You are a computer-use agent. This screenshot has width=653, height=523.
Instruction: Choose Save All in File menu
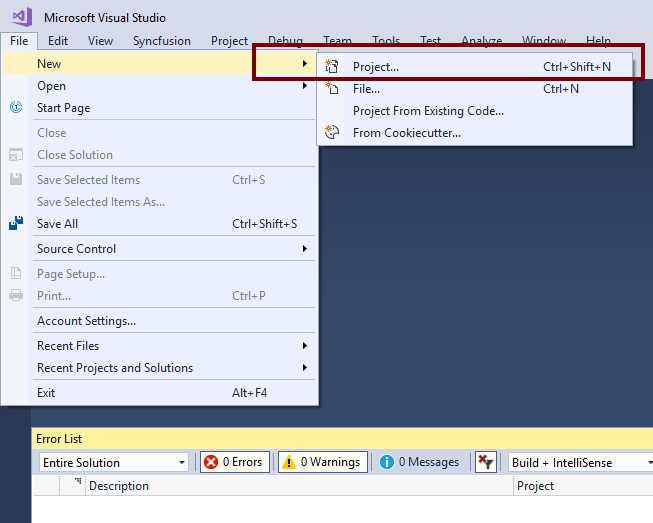click(x=160, y=224)
